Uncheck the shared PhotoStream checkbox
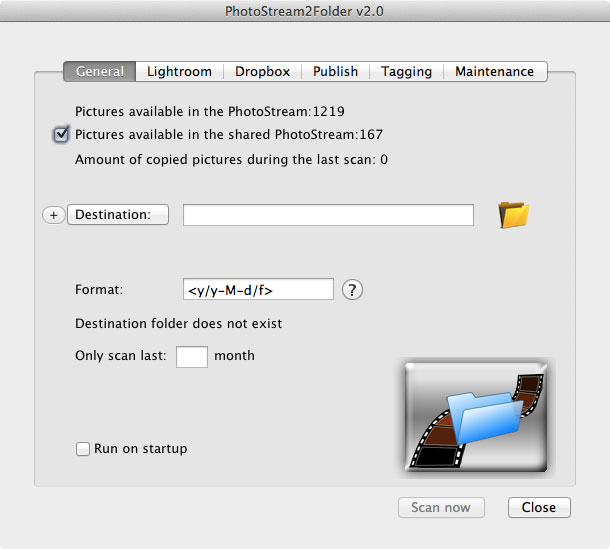The width and height of the screenshot is (610, 549). coord(61,135)
